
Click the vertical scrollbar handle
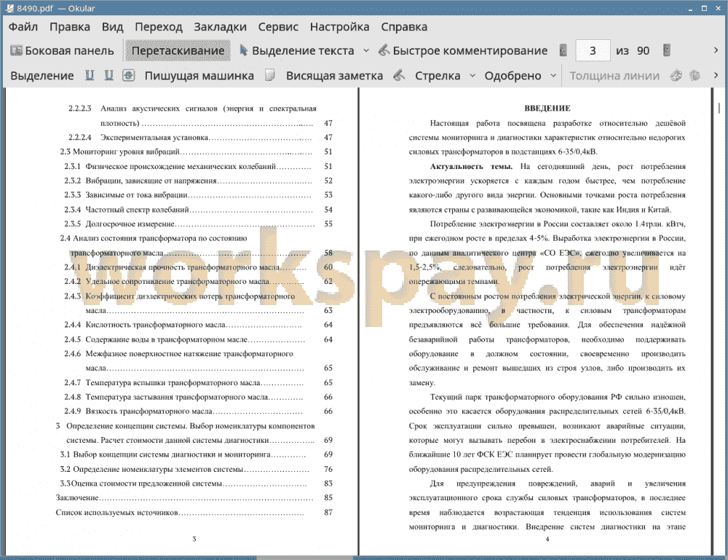pyautogui.click(x=719, y=108)
